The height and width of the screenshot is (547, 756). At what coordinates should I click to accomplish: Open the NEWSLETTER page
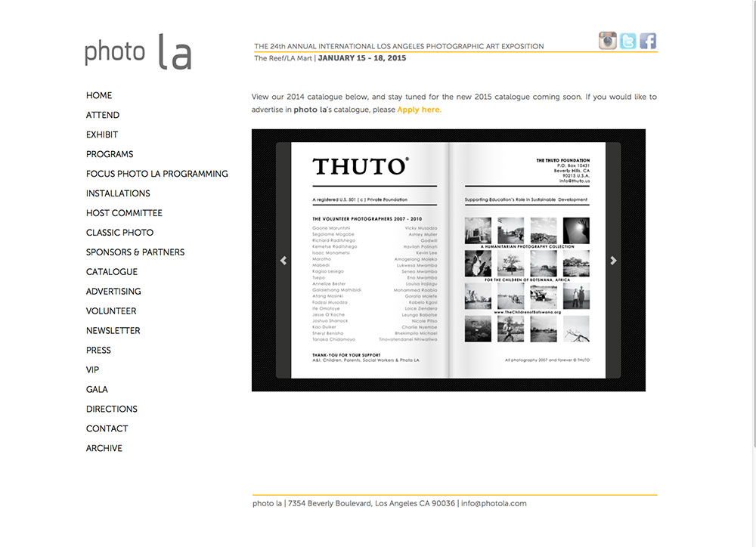[113, 331]
